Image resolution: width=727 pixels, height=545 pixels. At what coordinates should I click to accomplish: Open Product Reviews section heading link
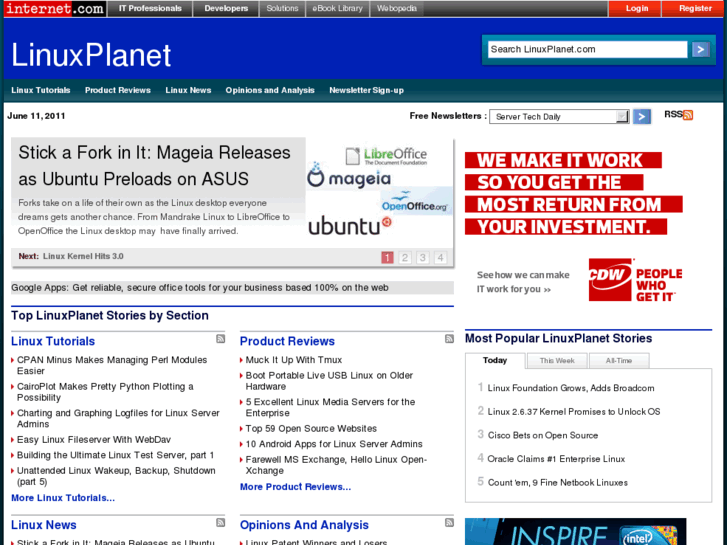(x=287, y=341)
